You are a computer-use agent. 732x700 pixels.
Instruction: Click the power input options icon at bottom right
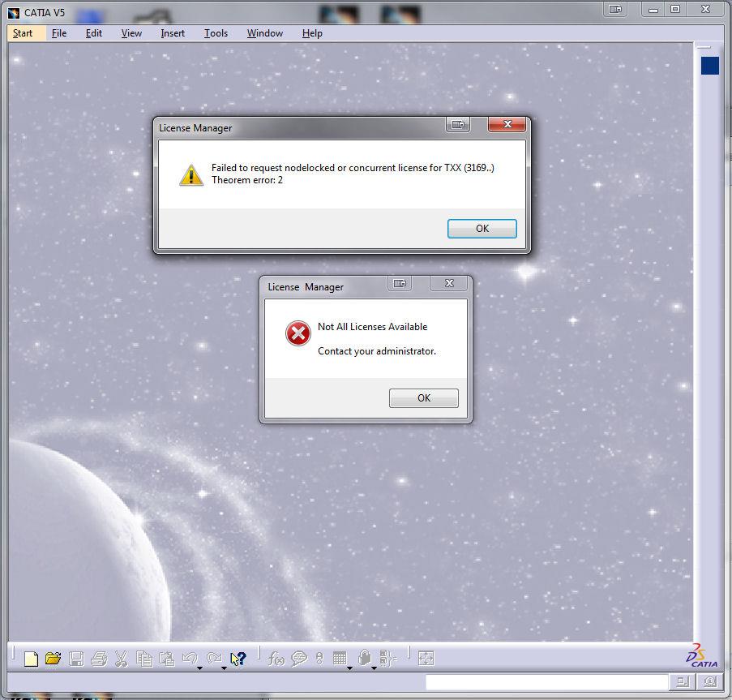pyautogui.click(x=709, y=682)
